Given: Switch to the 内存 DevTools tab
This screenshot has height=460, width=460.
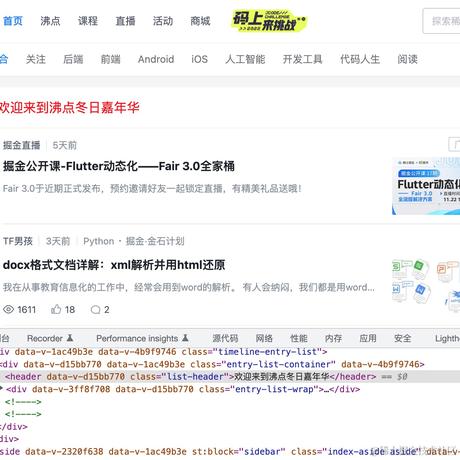Looking at the screenshot, I should pos(333,338).
